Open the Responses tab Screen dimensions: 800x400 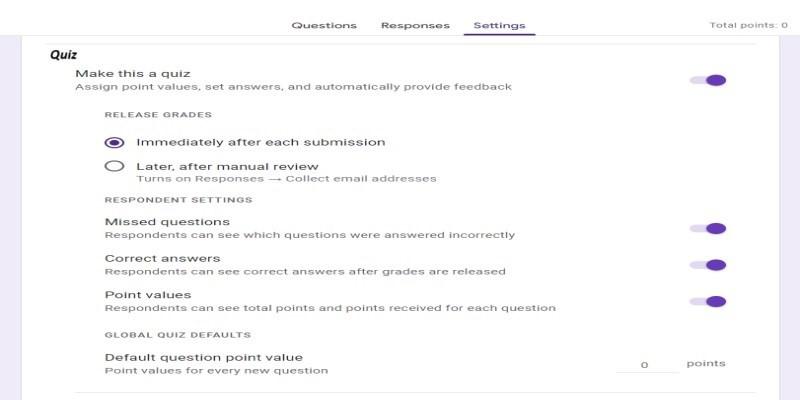pyautogui.click(x=415, y=25)
